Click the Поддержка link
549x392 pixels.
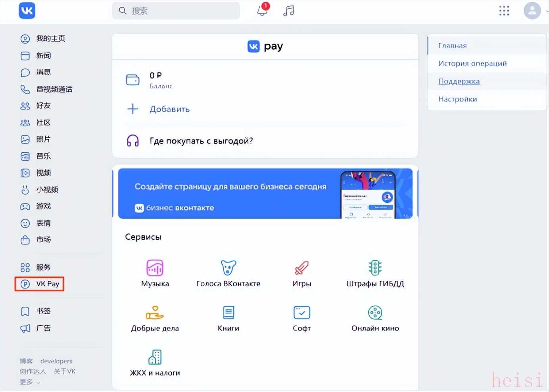tap(459, 81)
